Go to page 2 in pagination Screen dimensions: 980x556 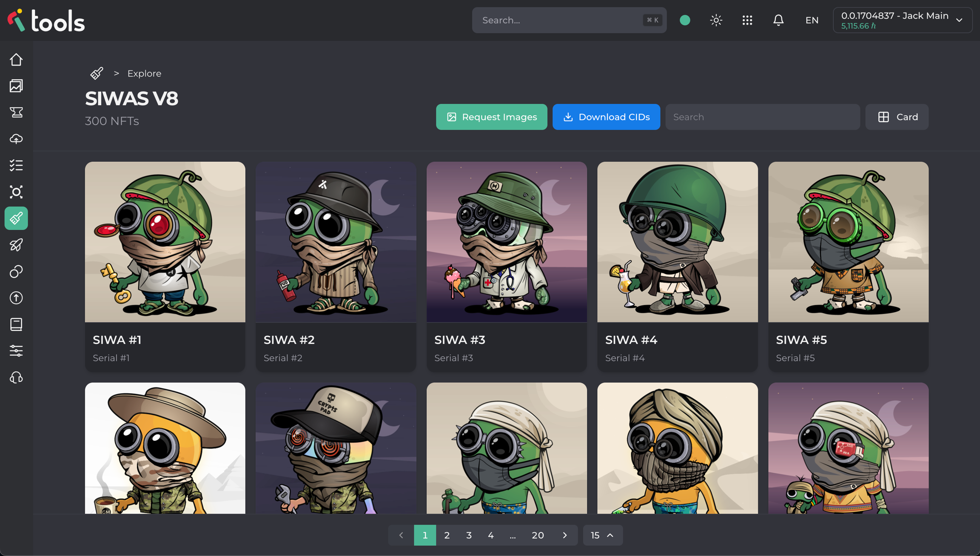447,535
